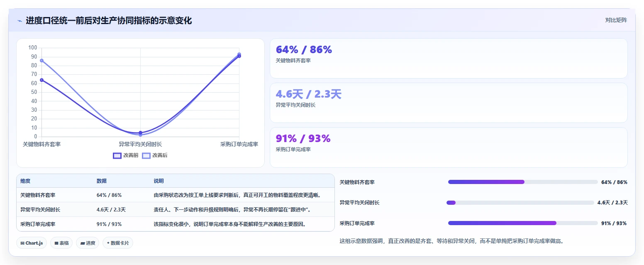Click progress row label 关键物料齐套率
The height and width of the screenshot is (265, 644).
point(357,182)
